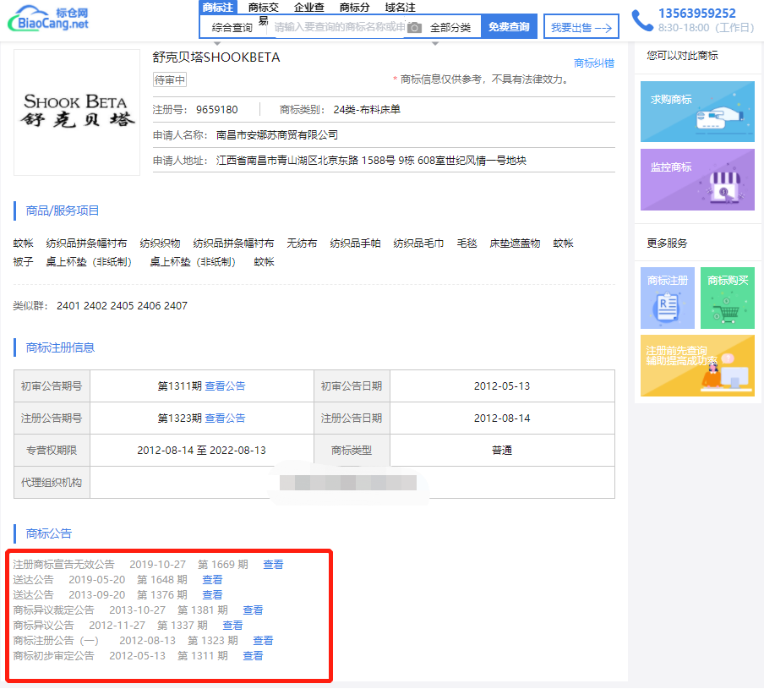Open the 商标购买 shopping cart tile
The height and width of the screenshot is (700, 764).
(x=727, y=298)
